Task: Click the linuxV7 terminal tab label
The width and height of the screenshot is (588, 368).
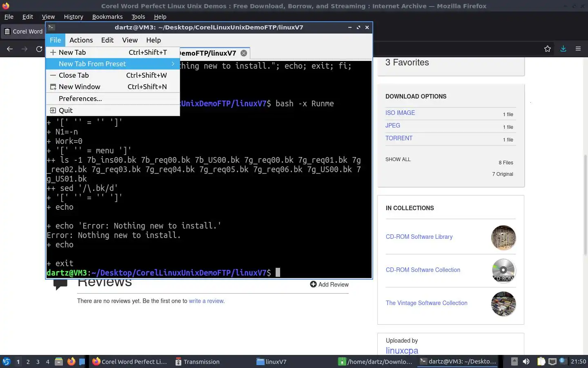Action: tap(207, 53)
